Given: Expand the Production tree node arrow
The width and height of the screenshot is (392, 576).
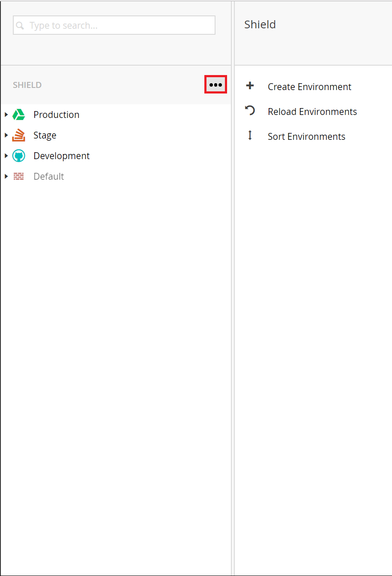Looking at the screenshot, I should pyautogui.click(x=6, y=115).
